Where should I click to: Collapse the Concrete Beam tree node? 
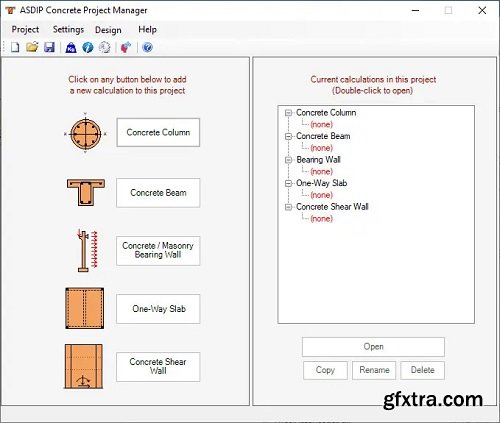tap(288, 136)
